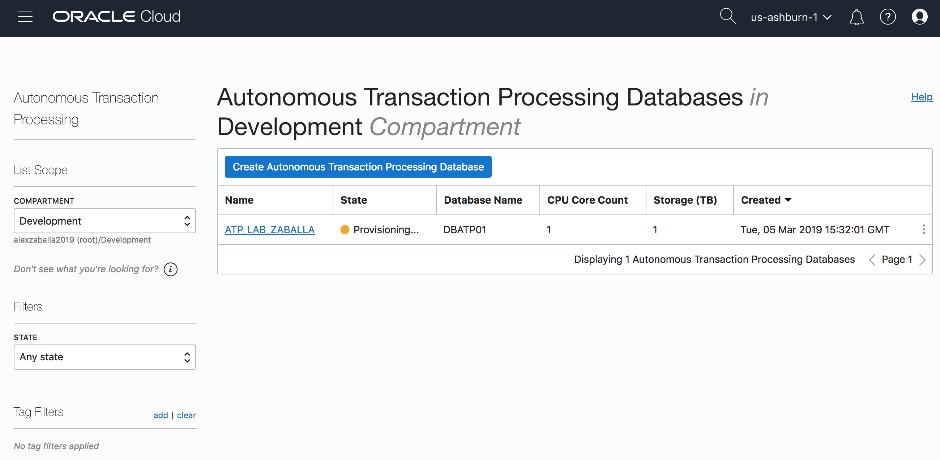Open the user profile avatar menu
This screenshot has height=460, width=940.
[920, 17]
